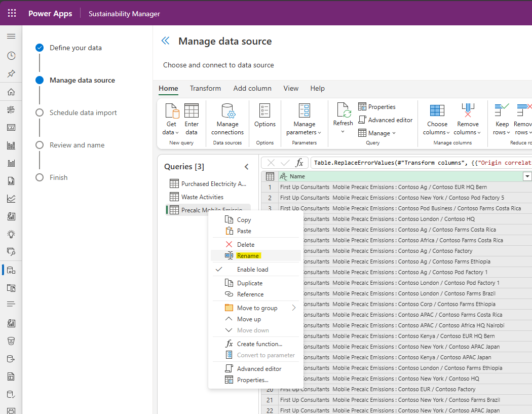Click the Name column text type icon
Image resolution: width=532 pixels, height=414 pixels.
(x=283, y=176)
